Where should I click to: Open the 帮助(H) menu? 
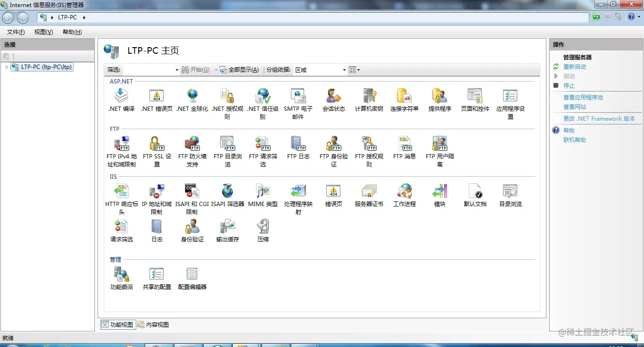72,32
